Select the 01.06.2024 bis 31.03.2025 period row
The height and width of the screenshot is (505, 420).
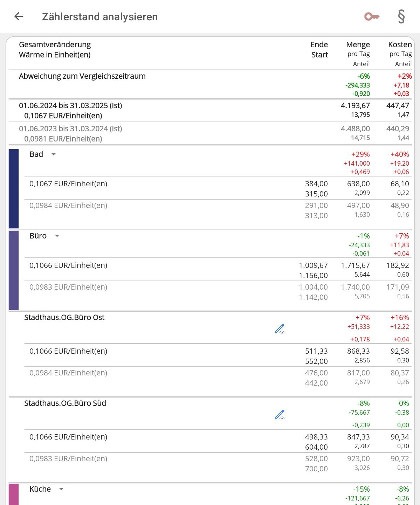[x=70, y=106]
